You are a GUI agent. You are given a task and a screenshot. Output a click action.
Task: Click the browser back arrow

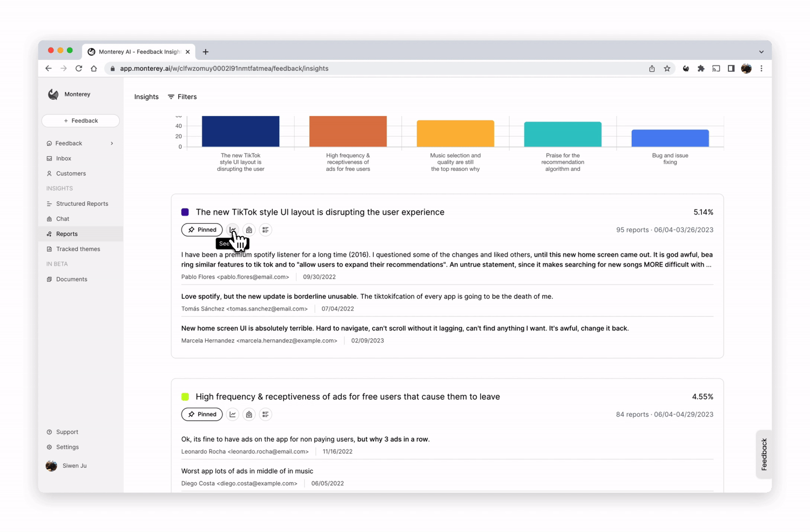[49, 69]
